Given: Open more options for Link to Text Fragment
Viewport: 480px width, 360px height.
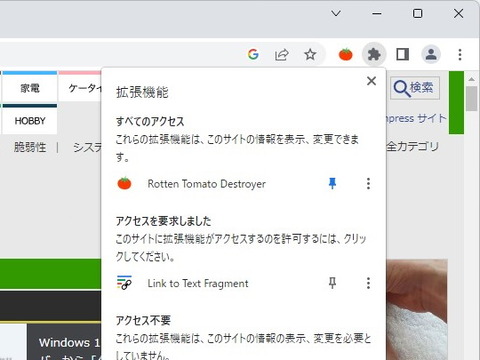Looking at the screenshot, I should pyautogui.click(x=368, y=283).
